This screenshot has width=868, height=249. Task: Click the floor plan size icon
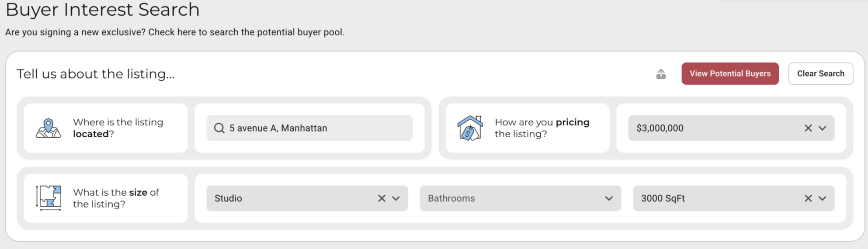tap(49, 198)
